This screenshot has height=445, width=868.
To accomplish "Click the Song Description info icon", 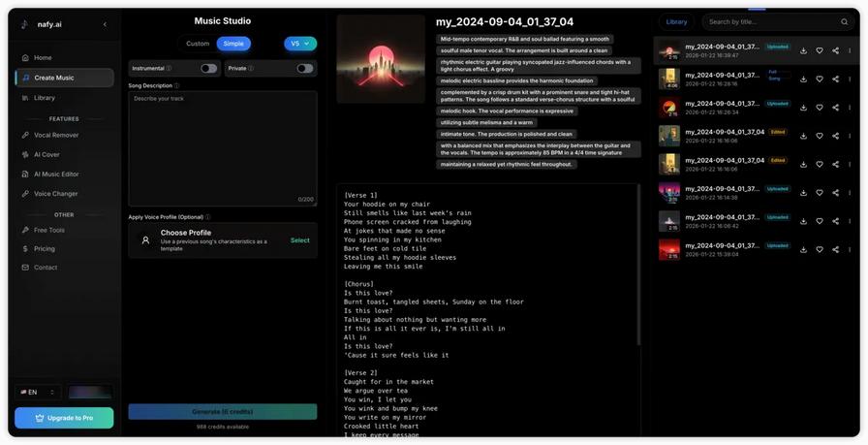I will click(x=176, y=86).
